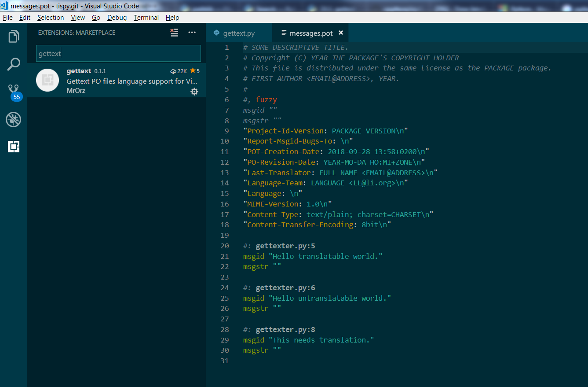Click the Report-Msgid-Bugs-To header line
This screenshot has width=588, height=387.
pos(298,141)
